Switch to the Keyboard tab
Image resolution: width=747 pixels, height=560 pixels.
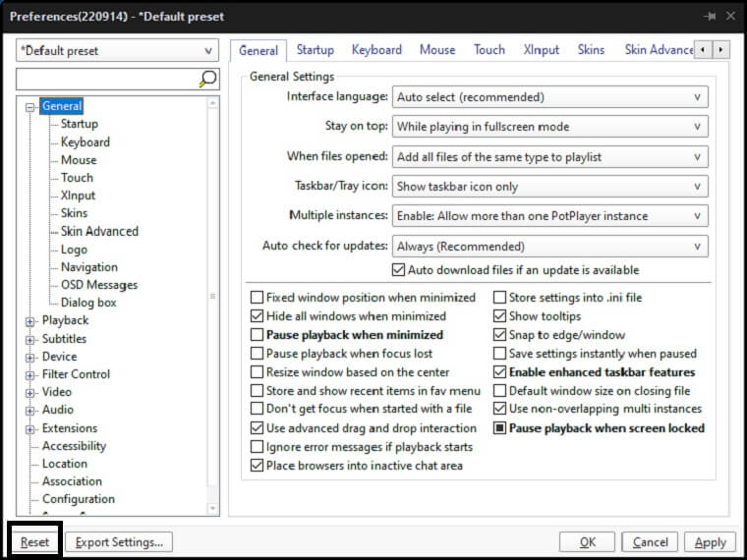point(376,50)
